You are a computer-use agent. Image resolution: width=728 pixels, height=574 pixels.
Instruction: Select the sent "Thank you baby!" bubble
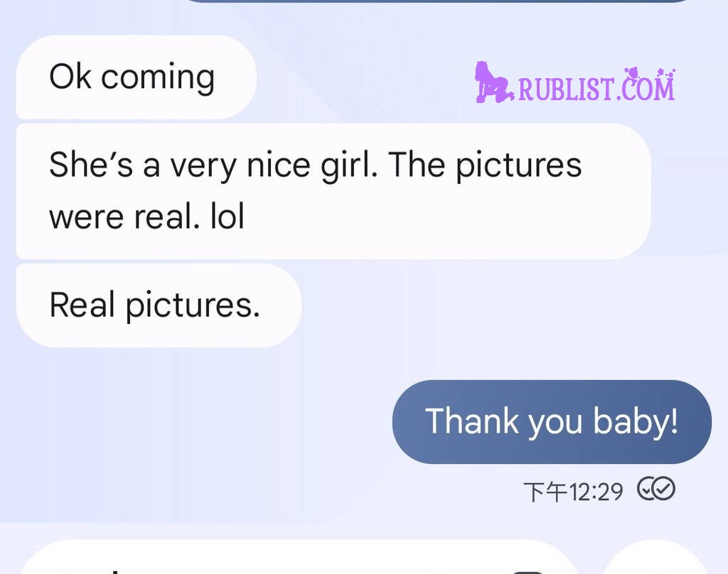[x=552, y=422]
